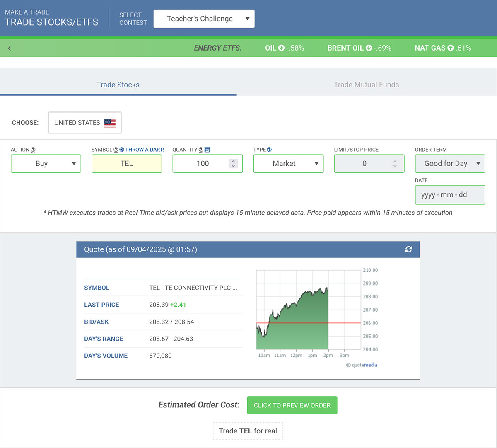Click the help icon next to Type
Screen dimensions: 497x448
tap(269, 150)
